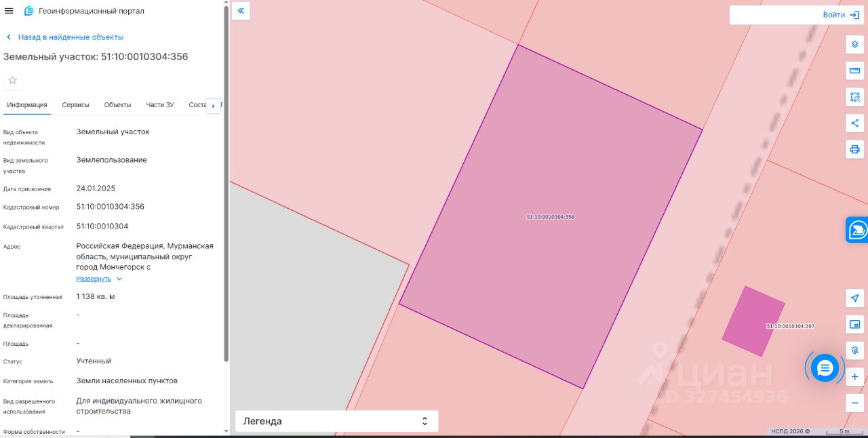This screenshot has width=868, height=438.
Task: Go back via Назад в найденные объекты
Action: [64, 37]
